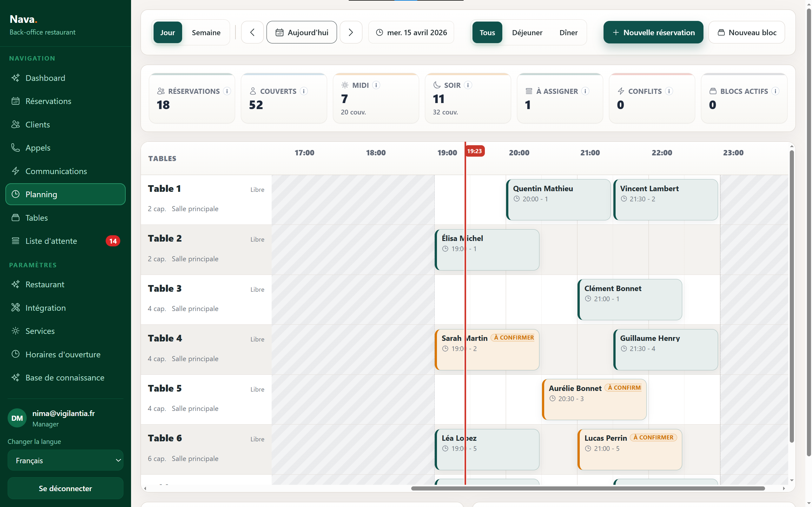Image resolution: width=812 pixels, height=507 pixels.
Task: Show info icon for Blocs actifs stat
Action: (x=775, y=91)
